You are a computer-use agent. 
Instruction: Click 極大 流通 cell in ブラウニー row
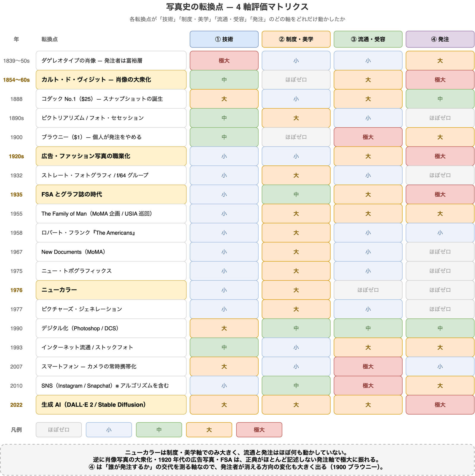point(368,137)
